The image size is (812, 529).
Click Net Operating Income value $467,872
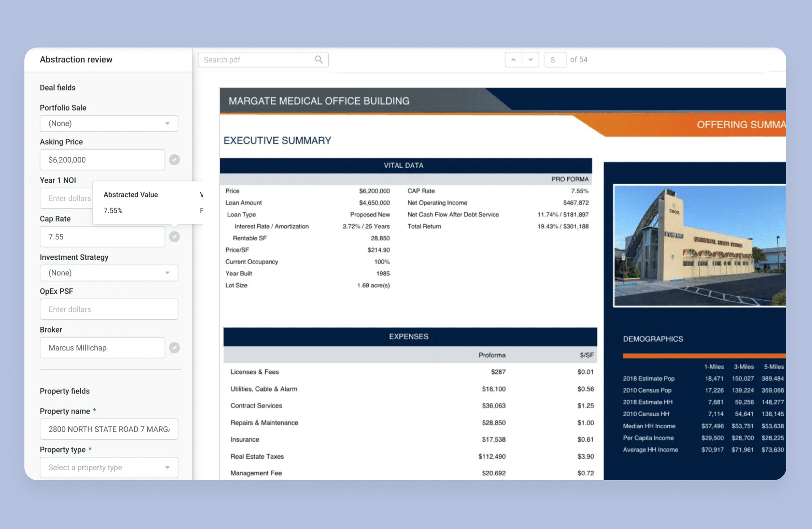coord(576,203)
